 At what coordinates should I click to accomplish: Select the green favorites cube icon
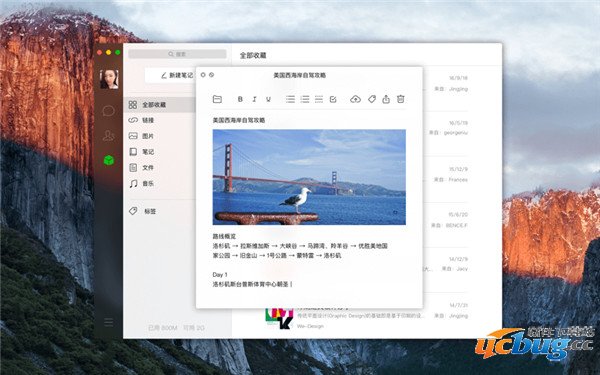(109, 160)
